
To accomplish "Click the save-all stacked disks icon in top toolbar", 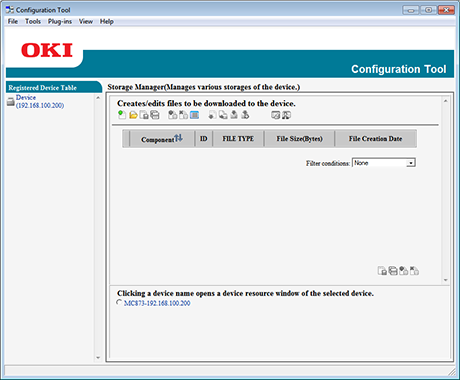I will 155,115.
